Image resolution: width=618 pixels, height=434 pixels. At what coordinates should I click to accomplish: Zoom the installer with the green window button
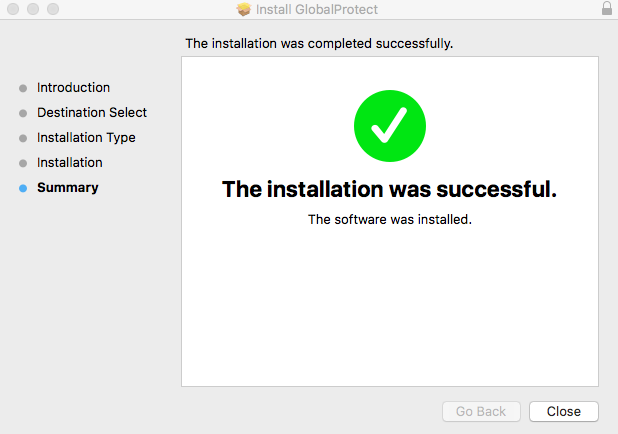coord(53,9)
